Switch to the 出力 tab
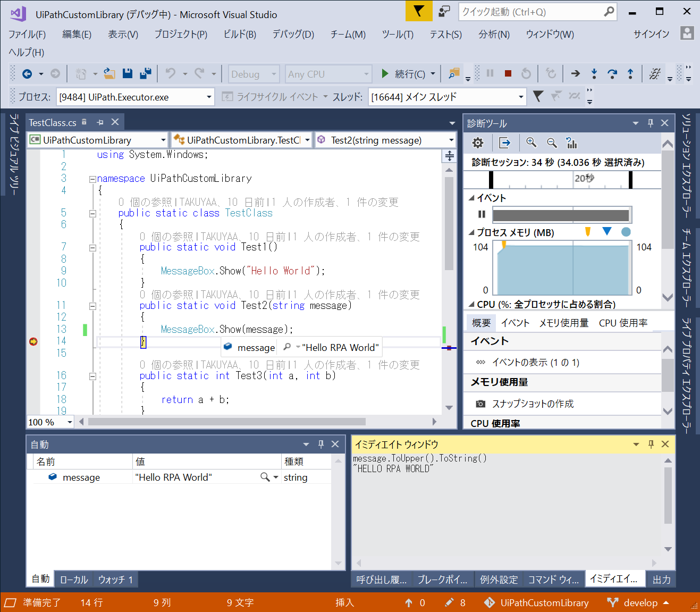Screen dimensions: 700x612 point(662,580)
